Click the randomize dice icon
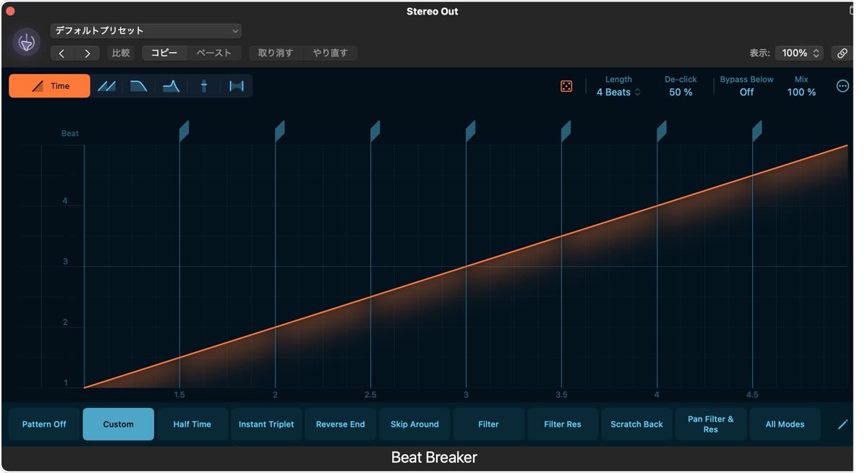 click(566, 86)
